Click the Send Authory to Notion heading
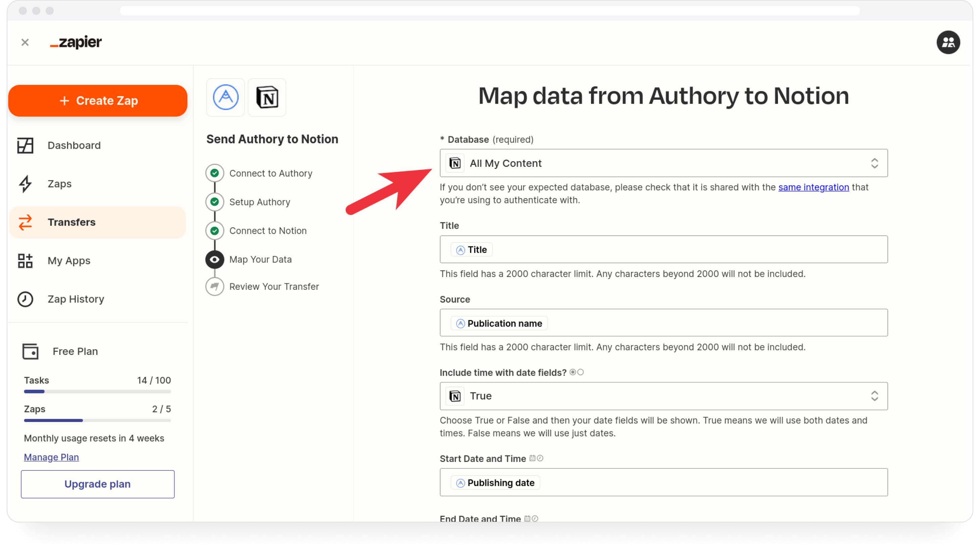 (272, 139)
